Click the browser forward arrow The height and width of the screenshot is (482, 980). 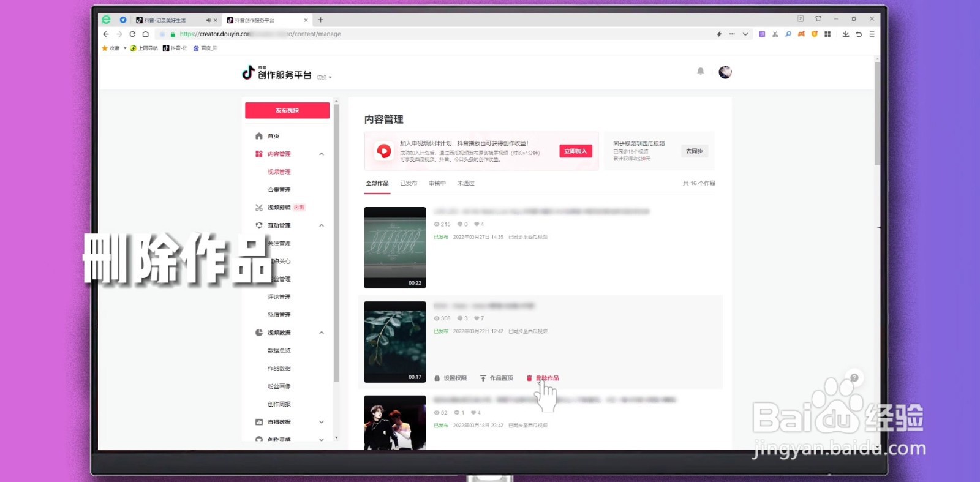coord(119,34)
